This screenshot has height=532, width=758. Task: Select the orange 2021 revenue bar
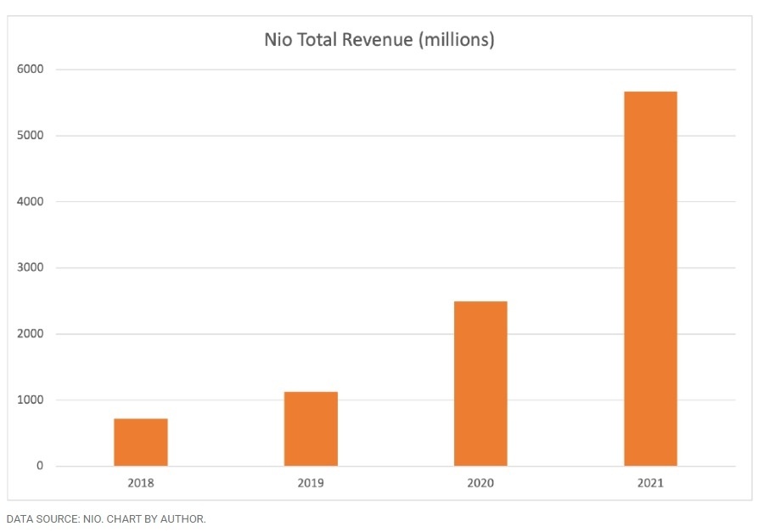(x=651, y=279)
